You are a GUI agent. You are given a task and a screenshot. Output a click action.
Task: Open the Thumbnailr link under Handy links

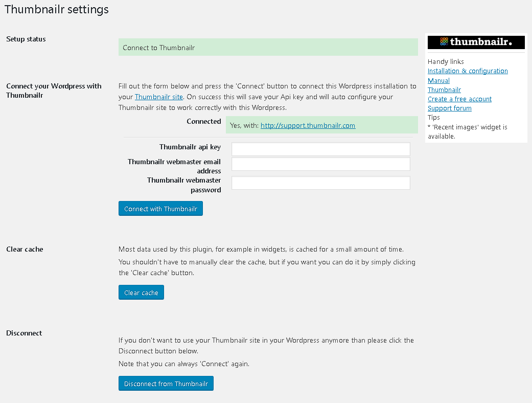coord(444,89)
